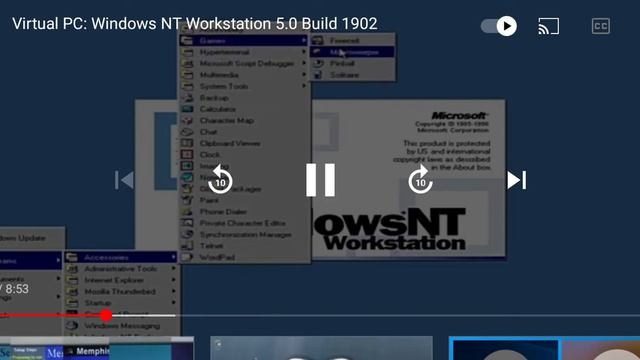Click the video title text

[x=195, y=24]
